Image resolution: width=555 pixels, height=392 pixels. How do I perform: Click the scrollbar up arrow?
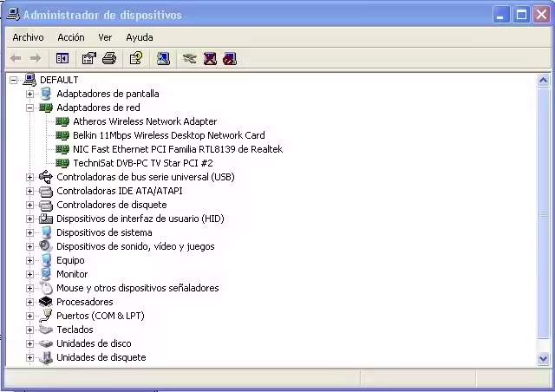point(544,81)
